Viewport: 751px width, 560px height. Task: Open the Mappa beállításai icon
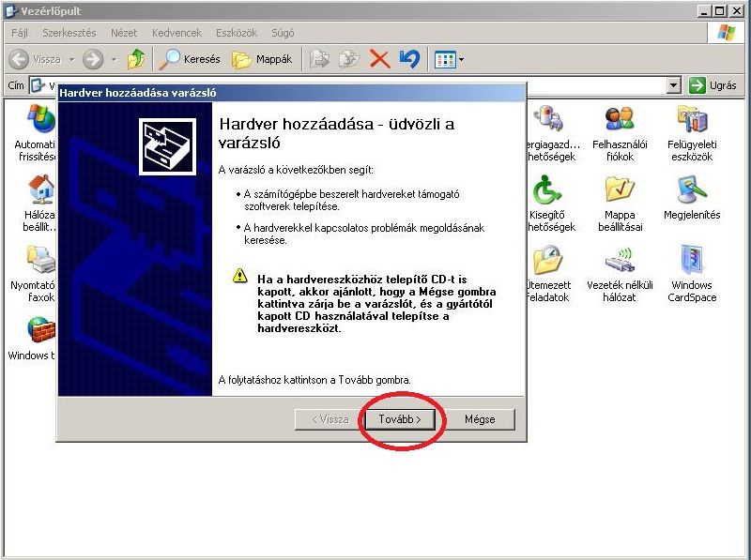619,191
